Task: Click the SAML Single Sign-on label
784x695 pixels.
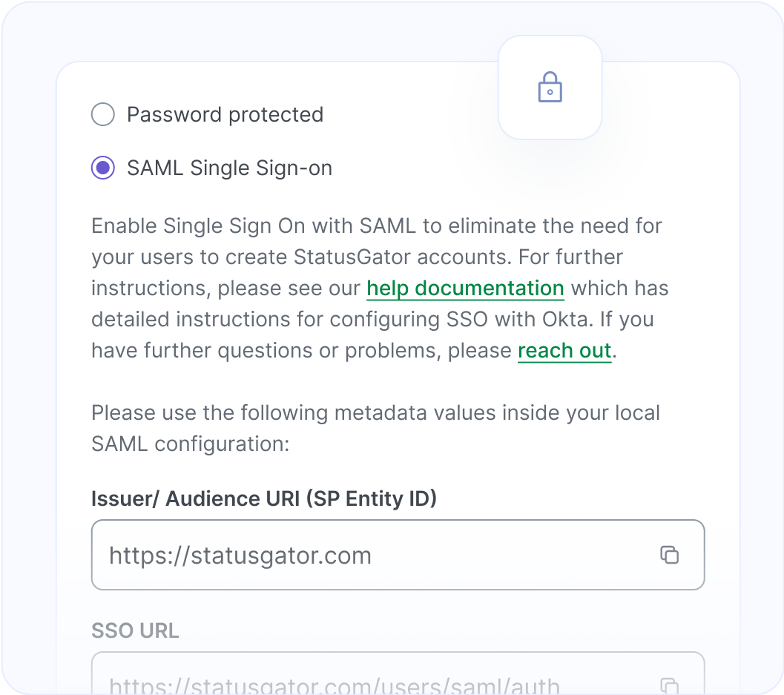Action: click(230, 168)
